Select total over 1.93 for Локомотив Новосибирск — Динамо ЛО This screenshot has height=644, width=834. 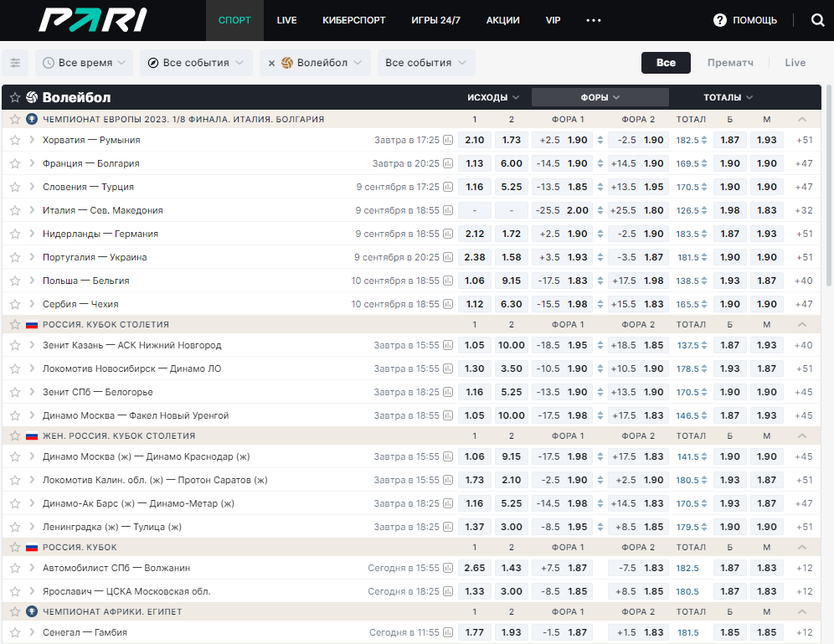point(730,368)
